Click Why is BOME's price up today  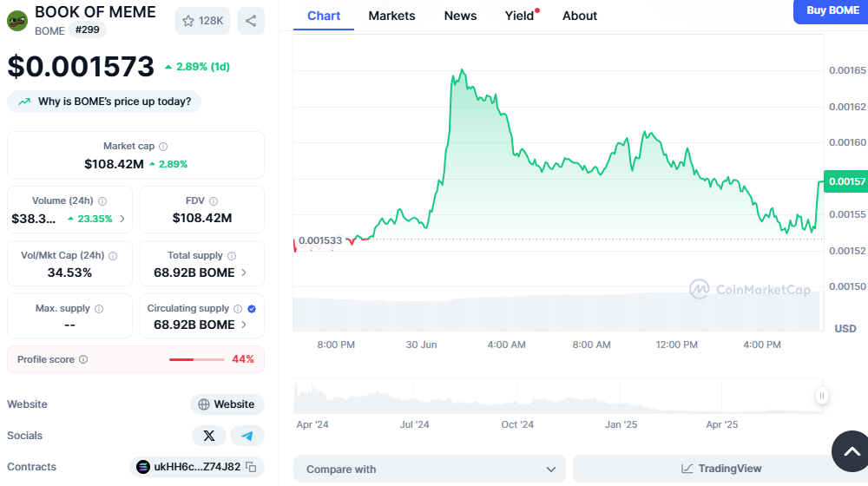pyautogui.click(x=104, y=102)
